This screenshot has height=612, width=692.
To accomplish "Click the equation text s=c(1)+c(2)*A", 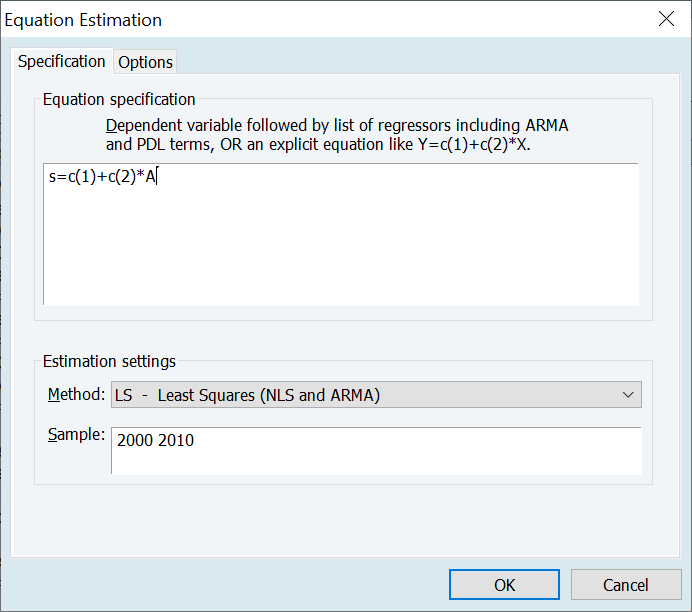I will 102,178.
